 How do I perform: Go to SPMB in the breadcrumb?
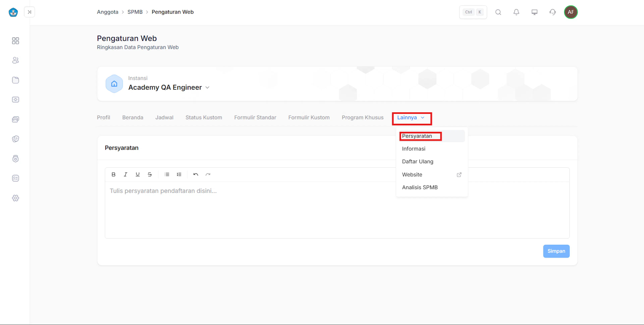[x=135, y=12]
